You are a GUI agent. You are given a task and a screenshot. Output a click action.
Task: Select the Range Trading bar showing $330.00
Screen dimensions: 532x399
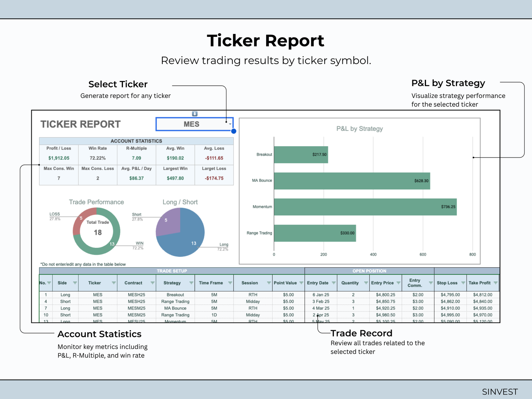coord(315,233)
